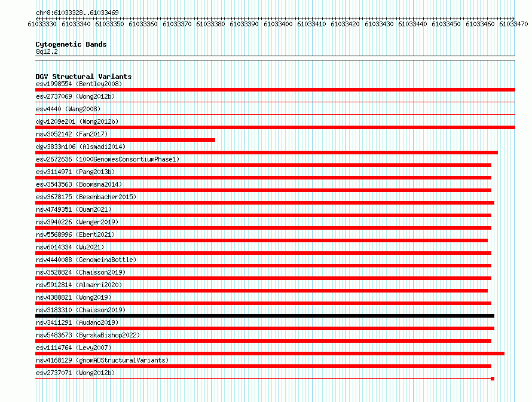Open the esv4440 (Wang2008) variant label
This screenshot has height=402, width=532.
point(68,109)
